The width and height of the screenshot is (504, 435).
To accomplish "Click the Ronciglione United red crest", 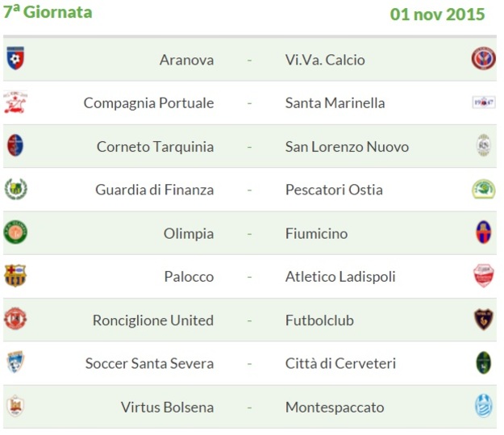I will [x=15, y=319].
